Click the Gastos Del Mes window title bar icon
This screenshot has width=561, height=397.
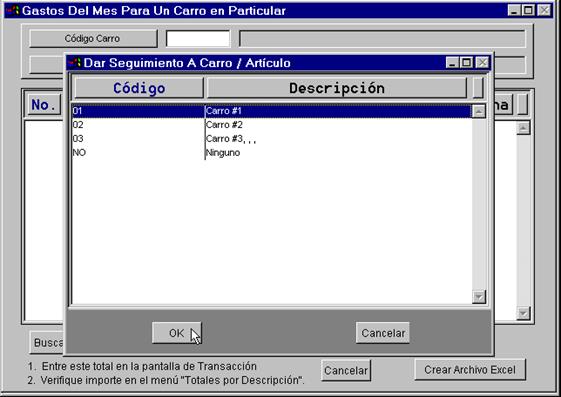coord(13,10)
